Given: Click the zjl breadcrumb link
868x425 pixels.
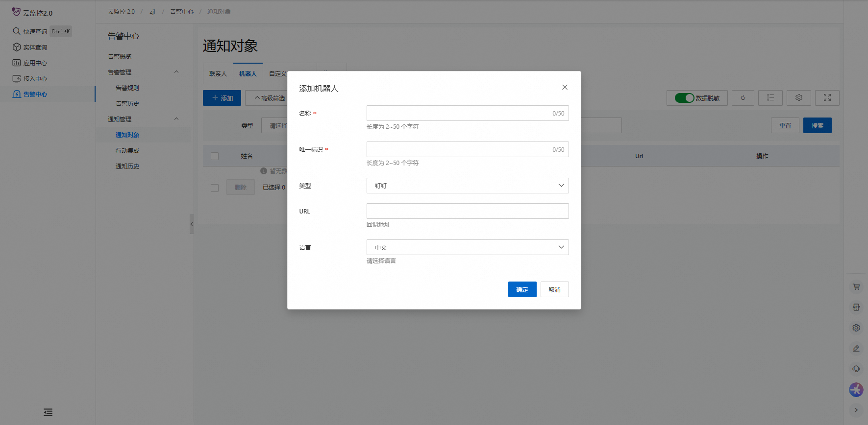Looking at the screenshot, I should tap(152, 12).
